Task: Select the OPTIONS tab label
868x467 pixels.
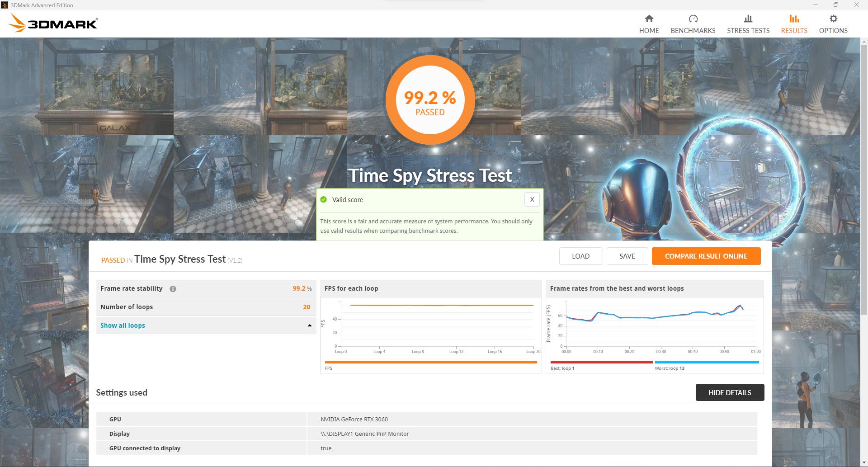Action: [833, 31]
